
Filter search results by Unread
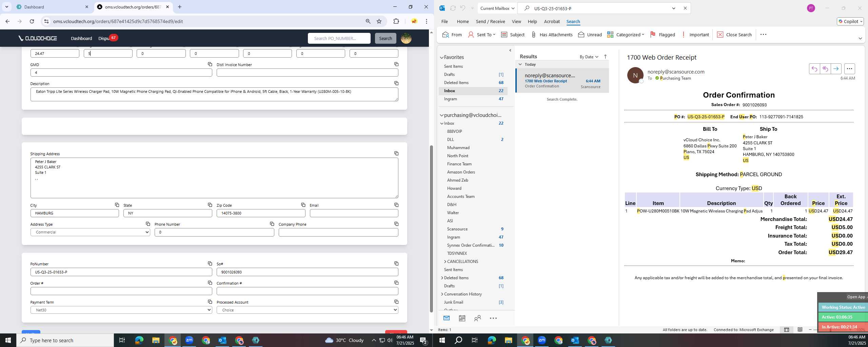tap(590, 35)
